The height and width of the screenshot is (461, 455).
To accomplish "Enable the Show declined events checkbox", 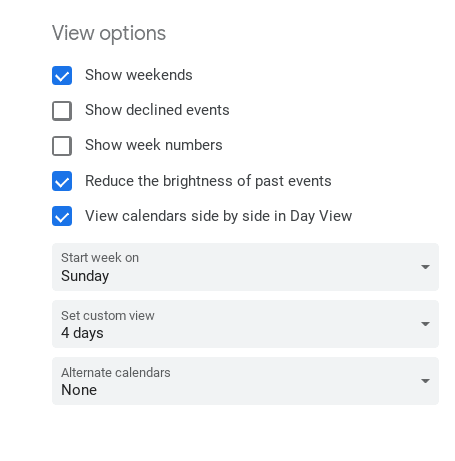I will 62,111.
